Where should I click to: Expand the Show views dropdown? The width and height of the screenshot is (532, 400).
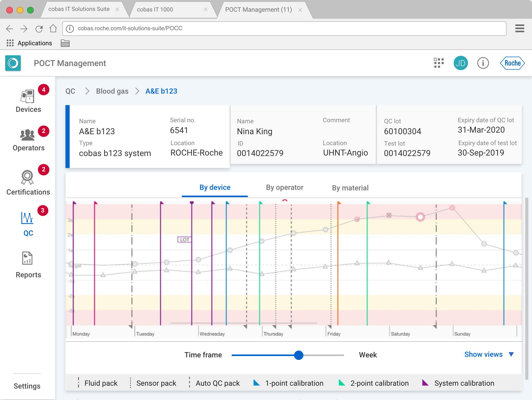489,354
